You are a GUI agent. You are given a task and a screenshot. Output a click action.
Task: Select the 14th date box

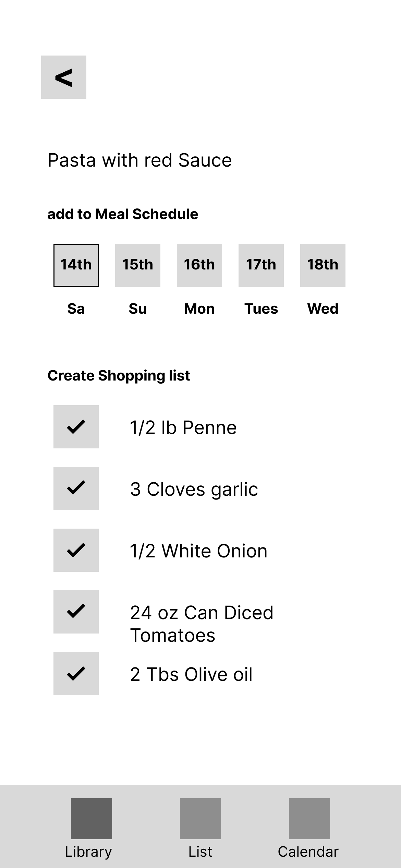click(76, 265)
